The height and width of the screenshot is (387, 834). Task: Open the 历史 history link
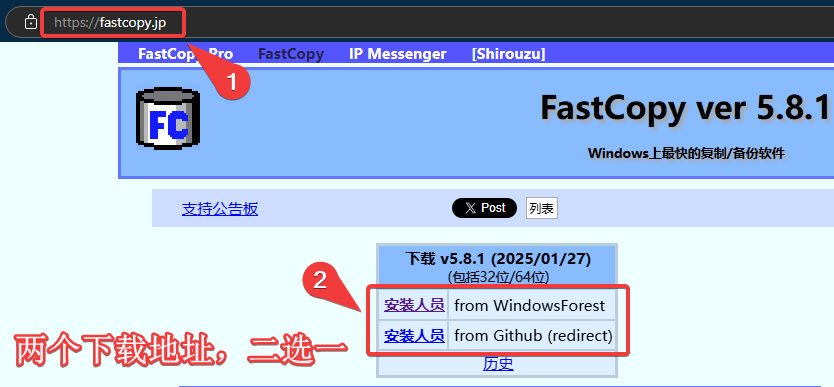coord(498,364)
